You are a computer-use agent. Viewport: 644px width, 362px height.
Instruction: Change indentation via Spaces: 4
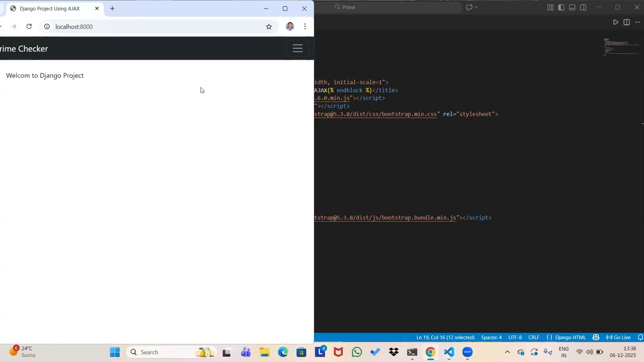(491, 337)
